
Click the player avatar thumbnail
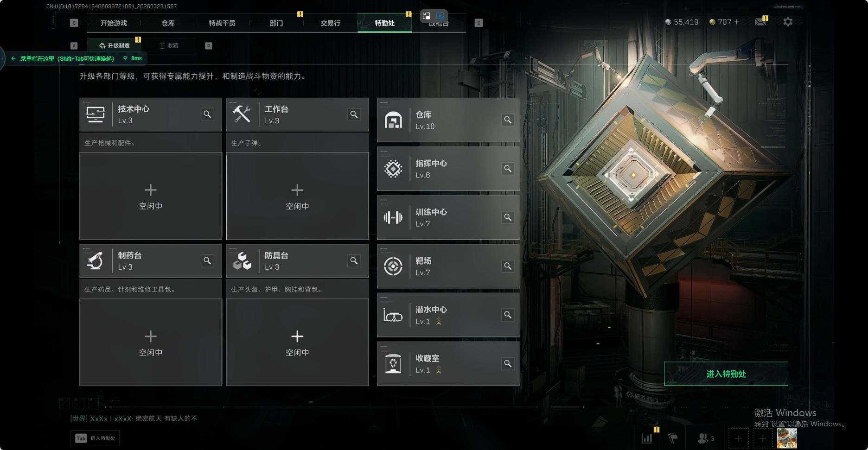[x=787, y=438]
